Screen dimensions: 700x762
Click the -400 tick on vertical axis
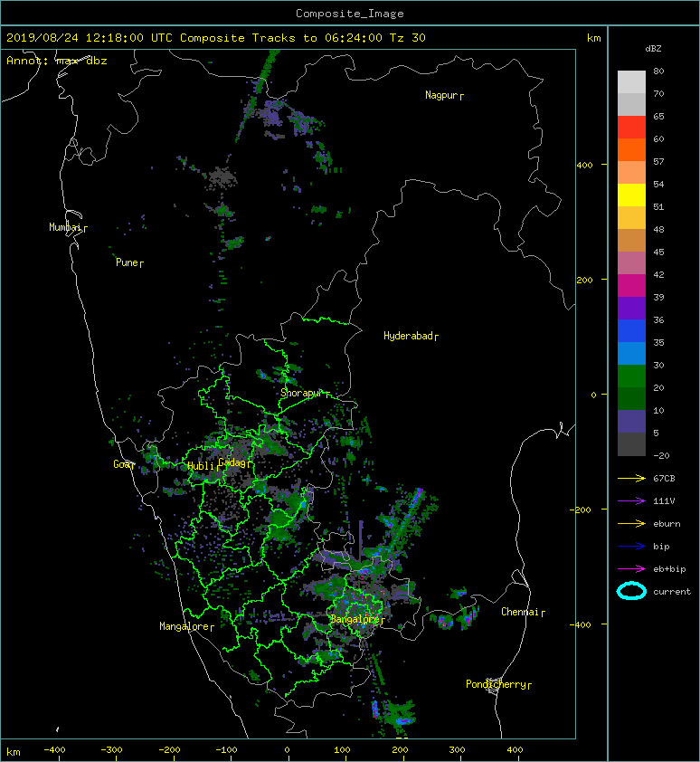click(580, 624)
